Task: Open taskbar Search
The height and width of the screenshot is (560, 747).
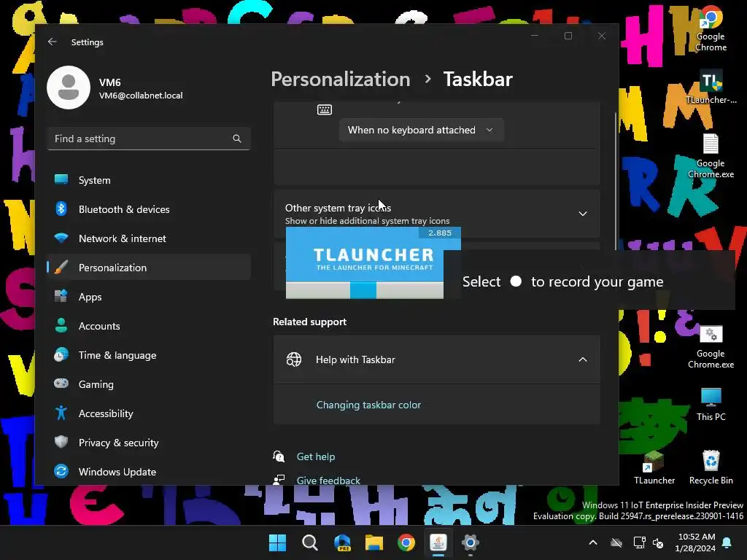Action: (x=309, y=542)
